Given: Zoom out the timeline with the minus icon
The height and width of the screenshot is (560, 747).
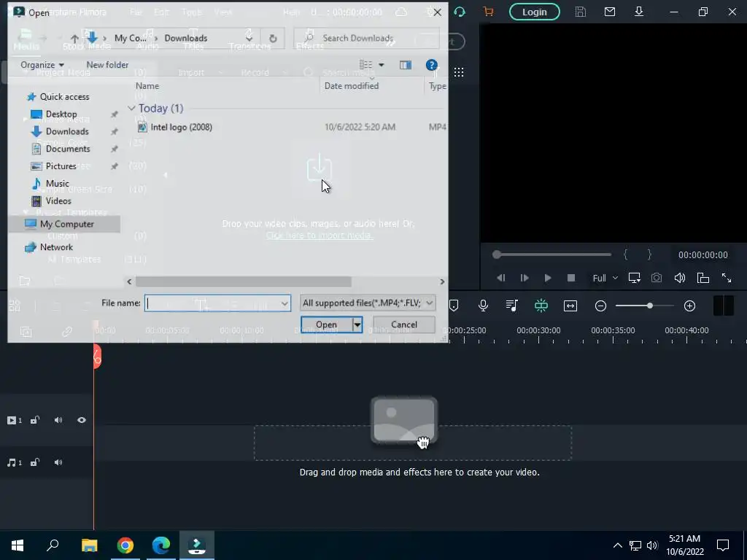Looking at the screenshot, I should [x=601, y=306].
